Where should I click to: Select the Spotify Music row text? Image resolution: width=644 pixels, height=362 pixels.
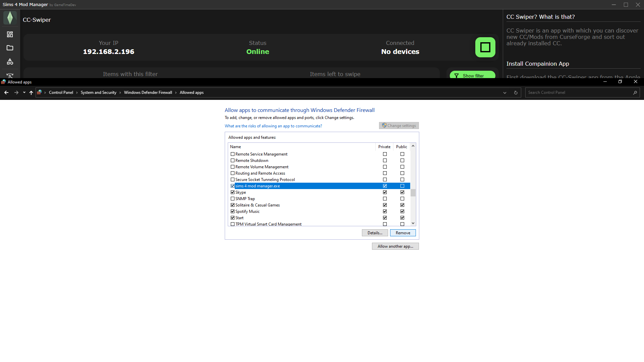[247, 212]
